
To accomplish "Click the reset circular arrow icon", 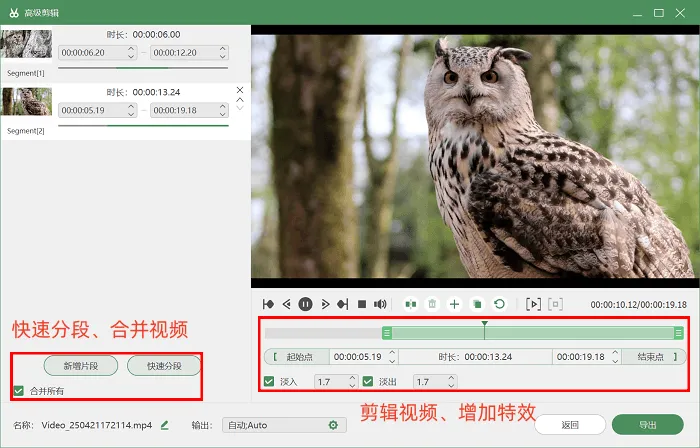I will coord(500,304).
